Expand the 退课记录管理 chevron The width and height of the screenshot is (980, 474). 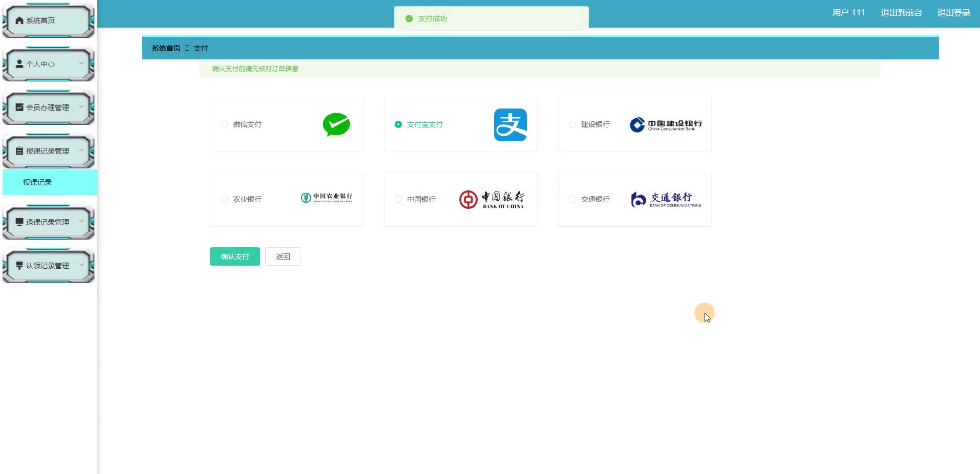[x=81, y=222]
